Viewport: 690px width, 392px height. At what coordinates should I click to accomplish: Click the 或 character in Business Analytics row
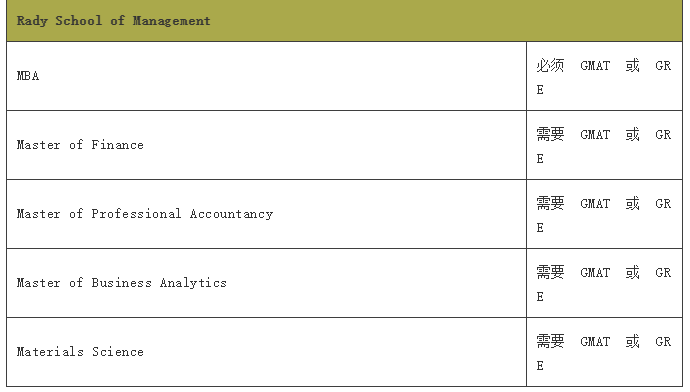(x=632, y=272)
